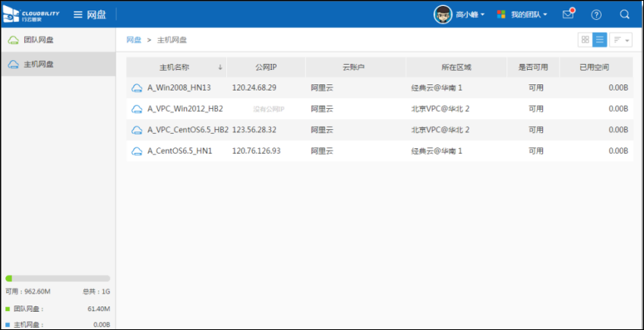Image resolution: width=644 pixels, height=330 pixels.
Task: Select 团队网盘 in the sidebar
Action: click(58, 40)
